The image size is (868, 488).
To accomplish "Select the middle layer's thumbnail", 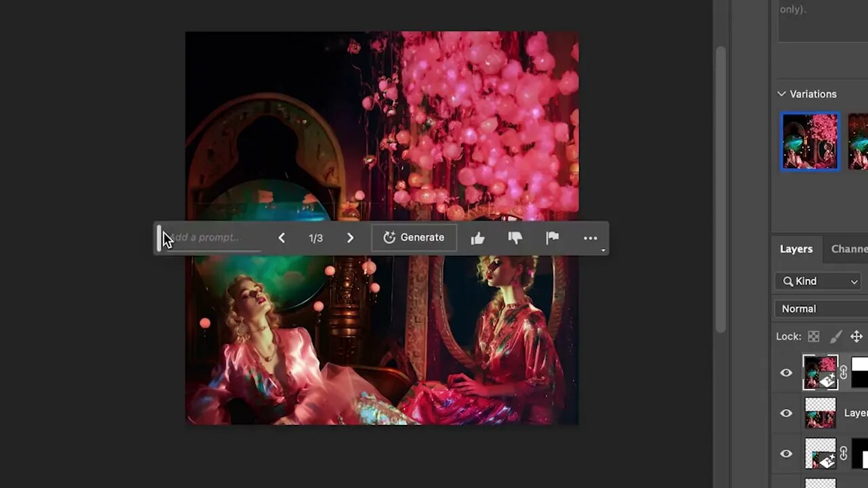I will click(x=821, y=413).
